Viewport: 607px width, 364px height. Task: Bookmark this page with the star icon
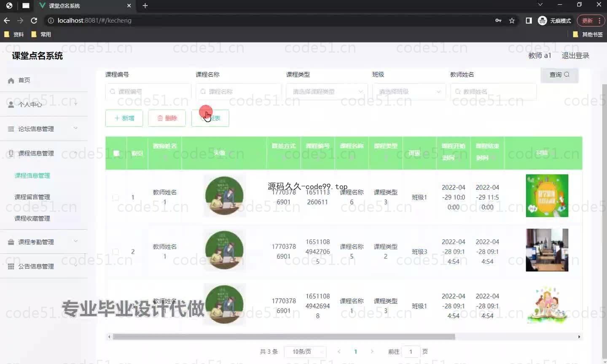pyautogui.click(x=512, y=20)
